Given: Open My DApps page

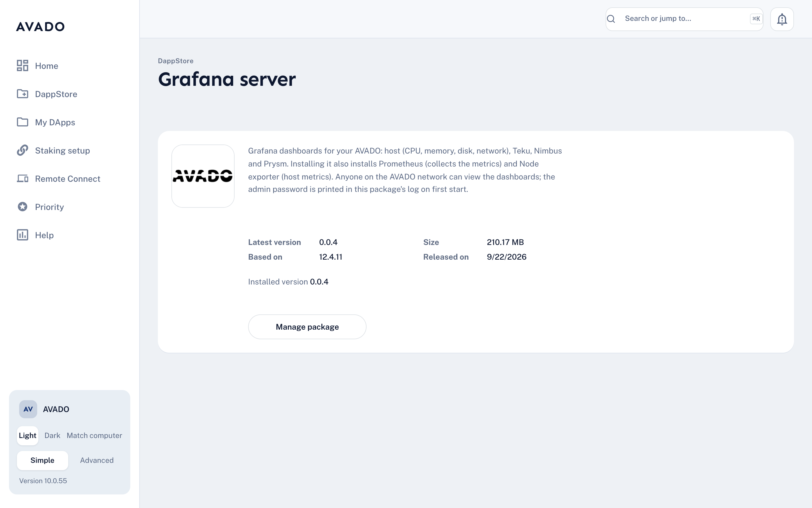Looking at the screenshot, I should tap(69, 122).
